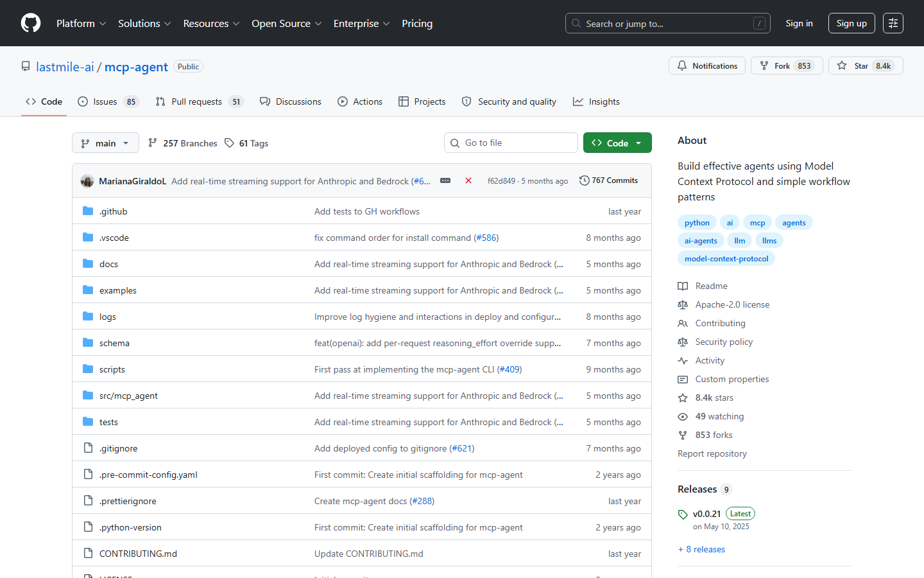Click the Readme book icon
This screenshot has height=578, width=924.
[x=683, y=286]
